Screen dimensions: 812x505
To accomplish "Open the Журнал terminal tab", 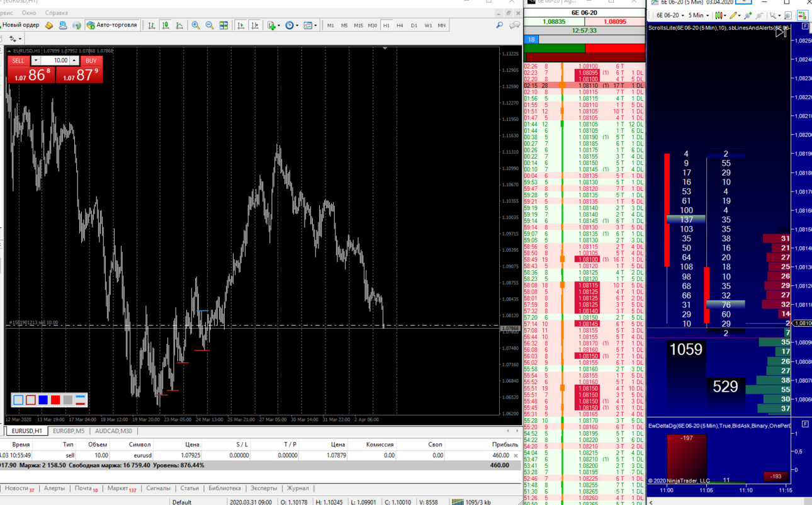I will click(x=298, y=489).
